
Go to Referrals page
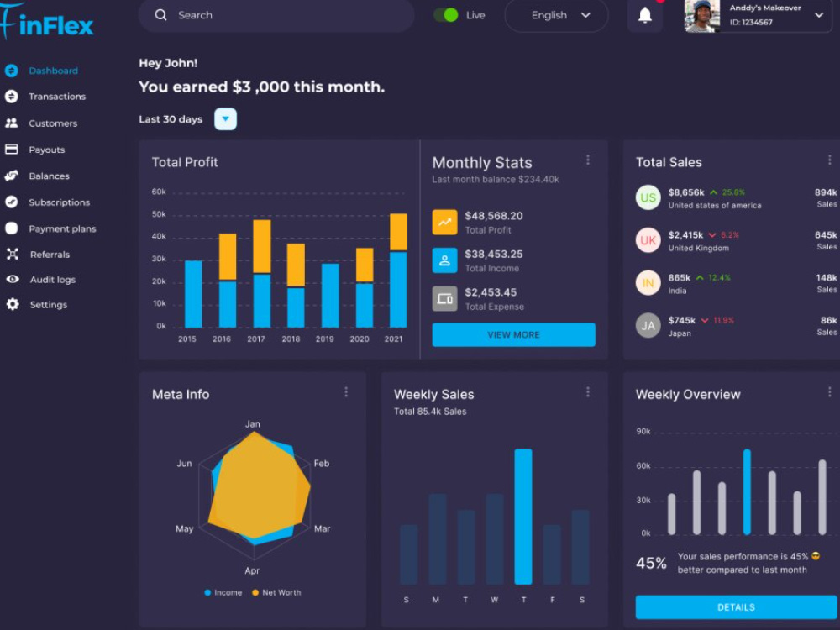tap(50, 255)
